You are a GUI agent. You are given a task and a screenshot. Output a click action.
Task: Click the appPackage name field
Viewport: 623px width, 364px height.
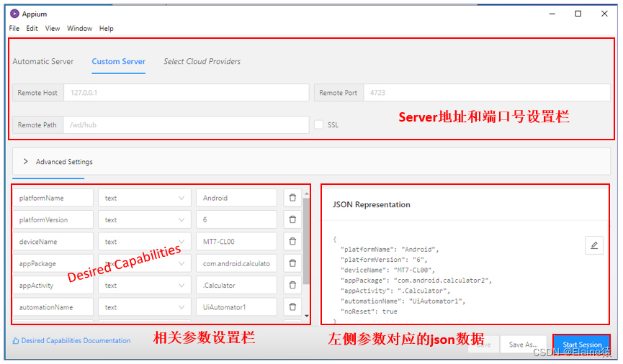(53, 263)
